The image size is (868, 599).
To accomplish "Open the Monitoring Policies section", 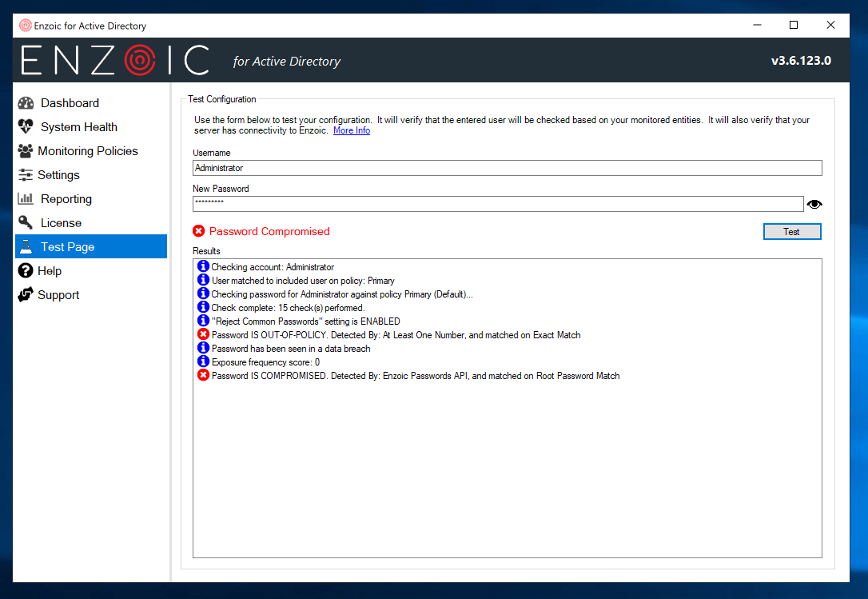I will pos(87,151).
